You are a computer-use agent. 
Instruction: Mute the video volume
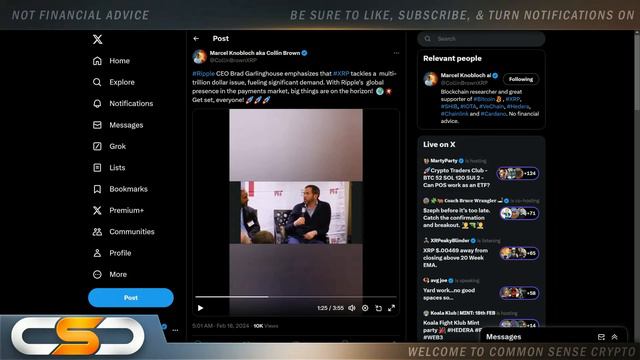pyautogui.click(x=352, y=308)
